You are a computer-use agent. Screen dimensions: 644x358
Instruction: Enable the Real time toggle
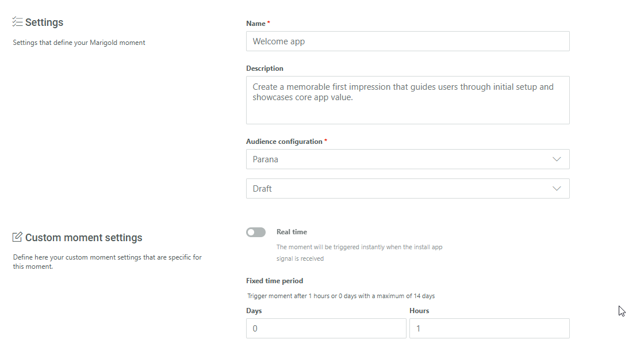click(x=256, y=232)
